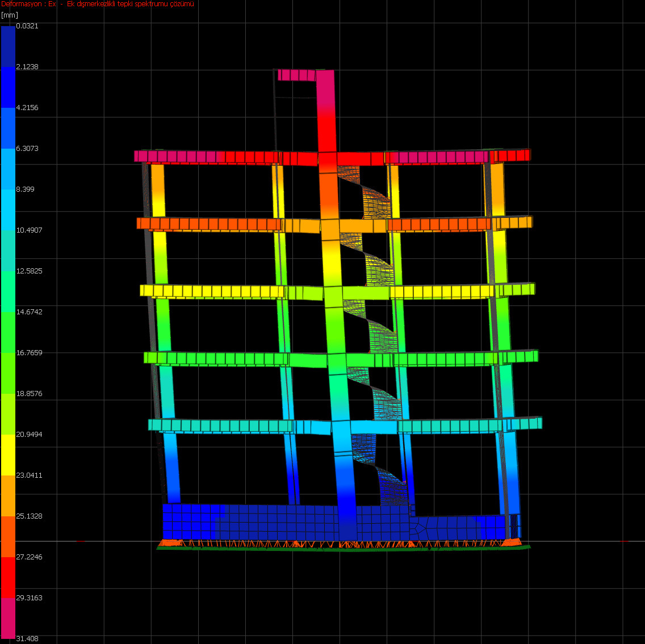This screenshot has height=644, width=645.
Task: Select the magenta rooftop cantilever beam
Action: click(296, 75)
